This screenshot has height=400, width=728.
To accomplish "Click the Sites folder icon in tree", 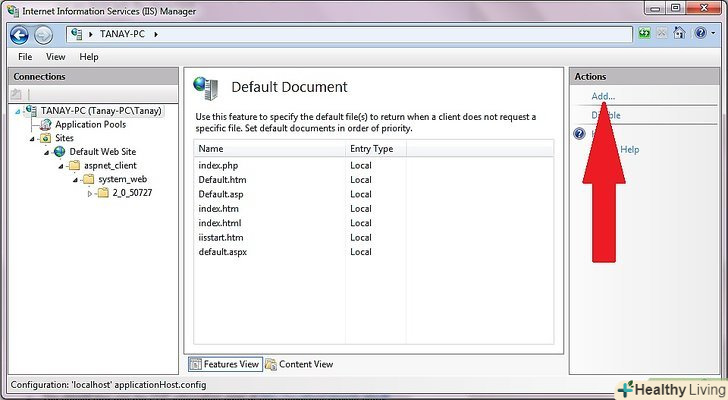I will pyautogui.click(x=46, y=138).
